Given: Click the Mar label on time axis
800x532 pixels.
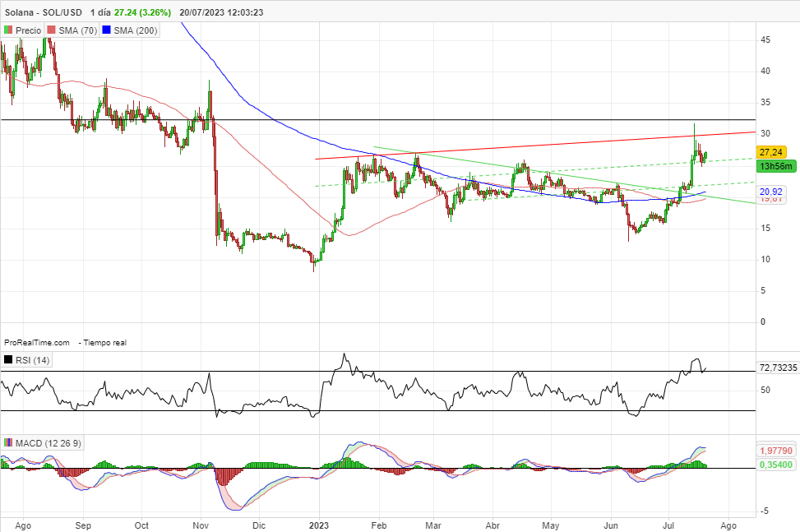Looking at the screenshot, I should coord(433,525).
